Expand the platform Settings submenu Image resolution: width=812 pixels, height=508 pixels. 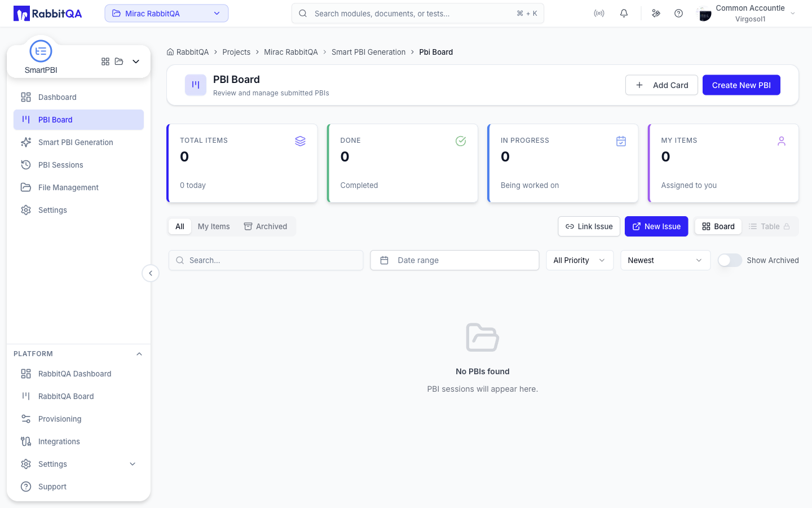(133, 464)
